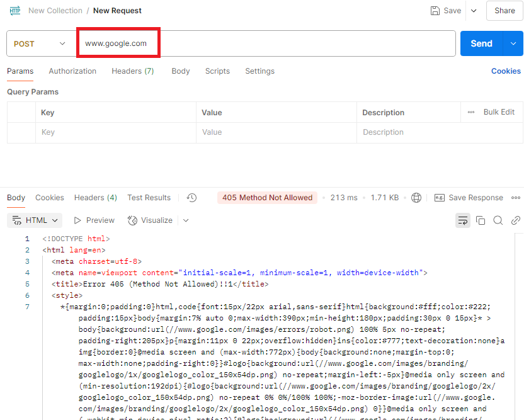Expand the Send options dropdown arrow

point(513,43)
